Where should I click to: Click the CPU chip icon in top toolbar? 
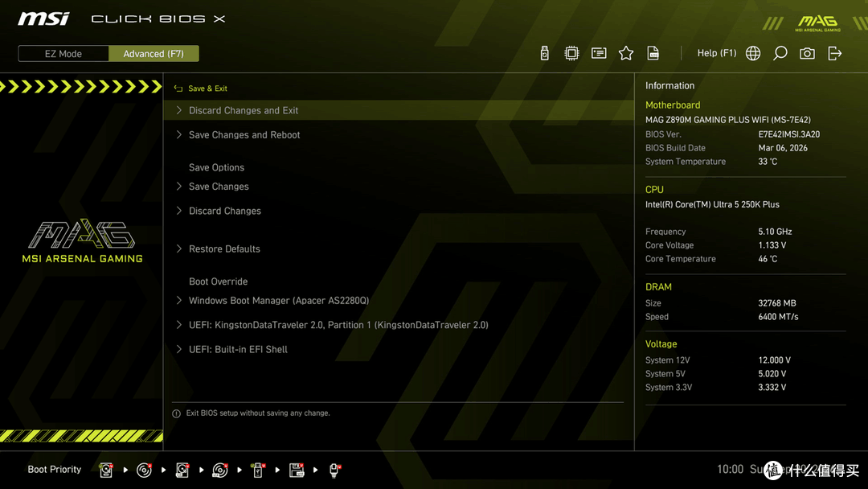pyautogui.click(x=572, y=53)
